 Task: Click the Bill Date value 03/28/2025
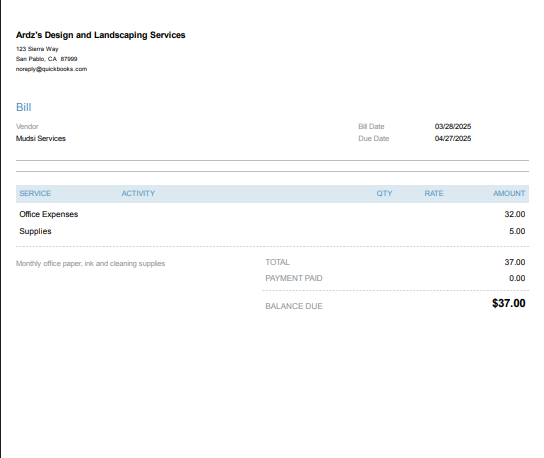[x=453, y=127]
